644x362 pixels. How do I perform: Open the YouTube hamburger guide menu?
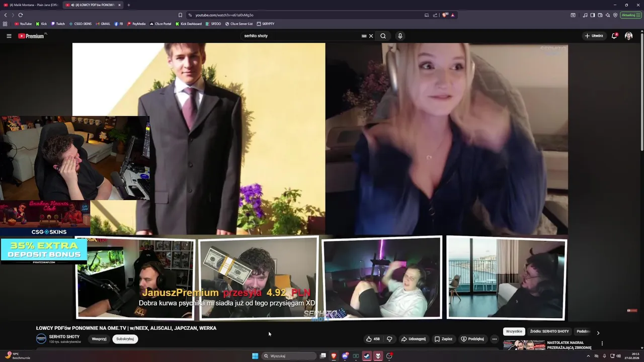pyautogui.click(x=9, y=36)
